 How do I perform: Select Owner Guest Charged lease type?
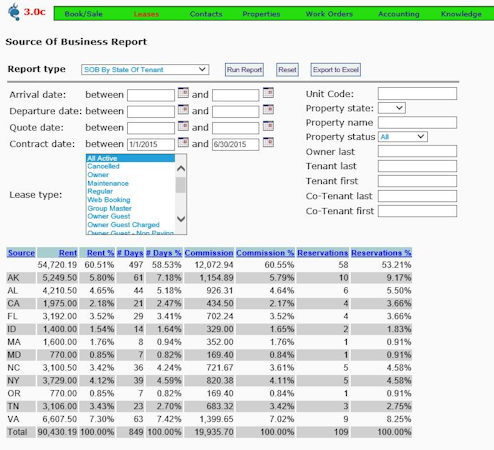pyautogui.click(x=130, y=225)
